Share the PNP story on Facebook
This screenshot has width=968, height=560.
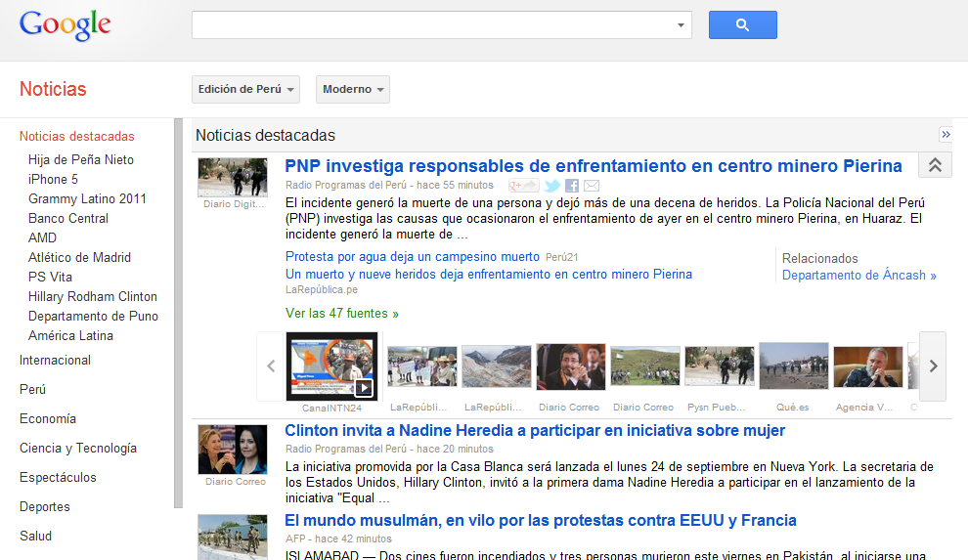[x=572, y=185]
